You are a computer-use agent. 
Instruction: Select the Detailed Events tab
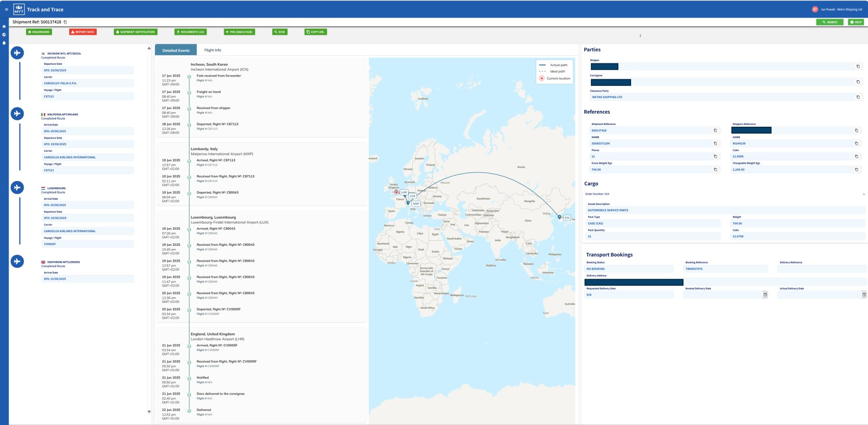tap(176, 50)
